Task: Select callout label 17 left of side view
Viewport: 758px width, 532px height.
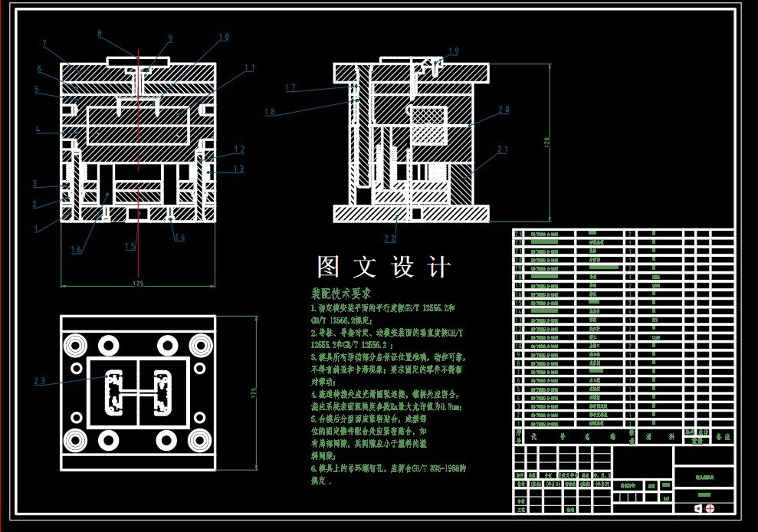Action: pyautogui.click(x=290, y=87)
